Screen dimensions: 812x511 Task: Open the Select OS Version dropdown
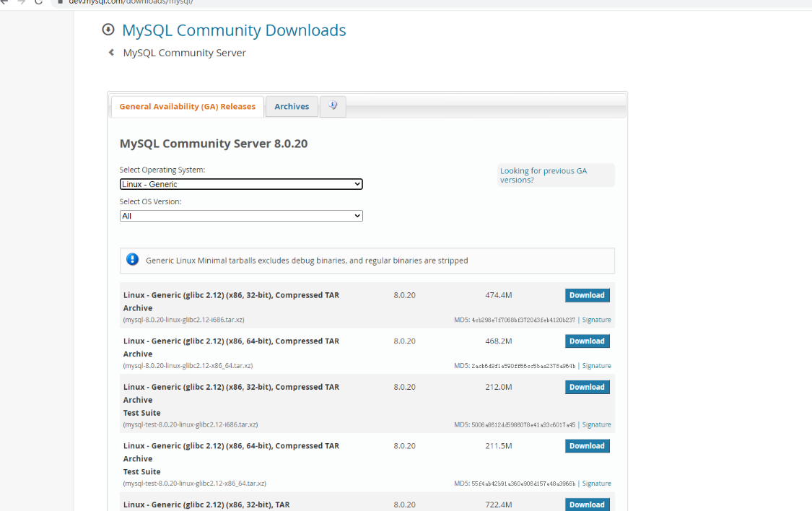coord(241,216)
